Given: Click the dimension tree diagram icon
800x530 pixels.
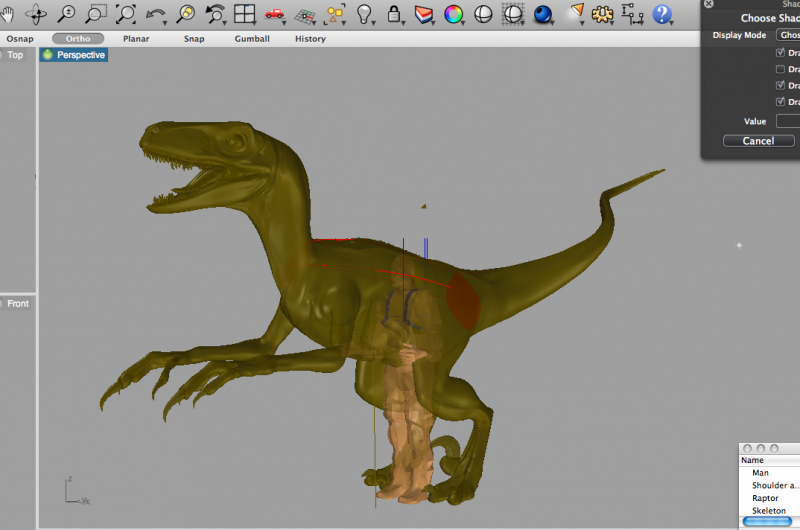Looking at the screenshot, I should click(x=632, y=14).
